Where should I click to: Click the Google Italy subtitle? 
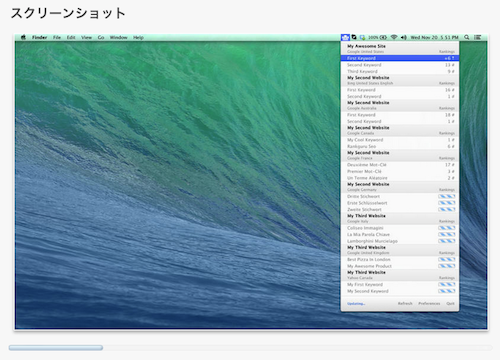coord(358,221)
